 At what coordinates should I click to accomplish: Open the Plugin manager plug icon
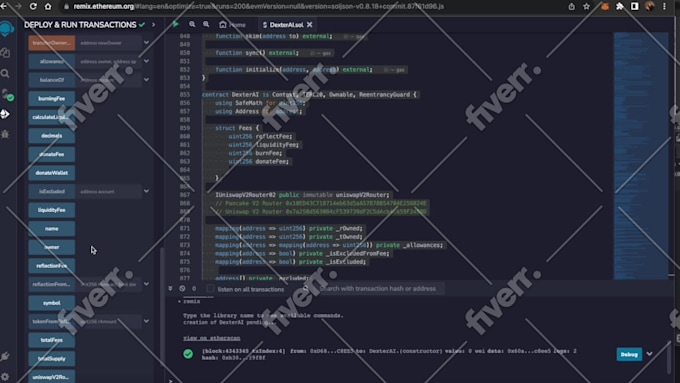click(x=5, y=357)
